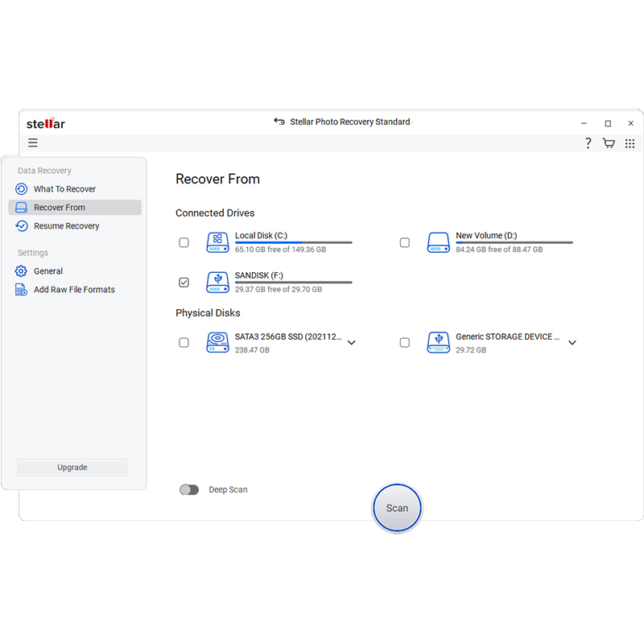Click the New Volume (D:) usage bar
This screenshot has width=644, height=644.
pyautogui.click(x=514, y=242)
